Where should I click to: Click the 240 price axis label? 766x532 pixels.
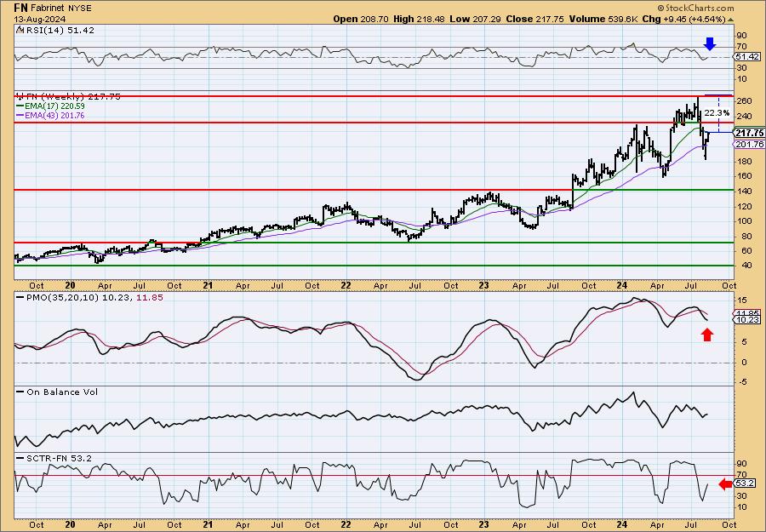745,117
